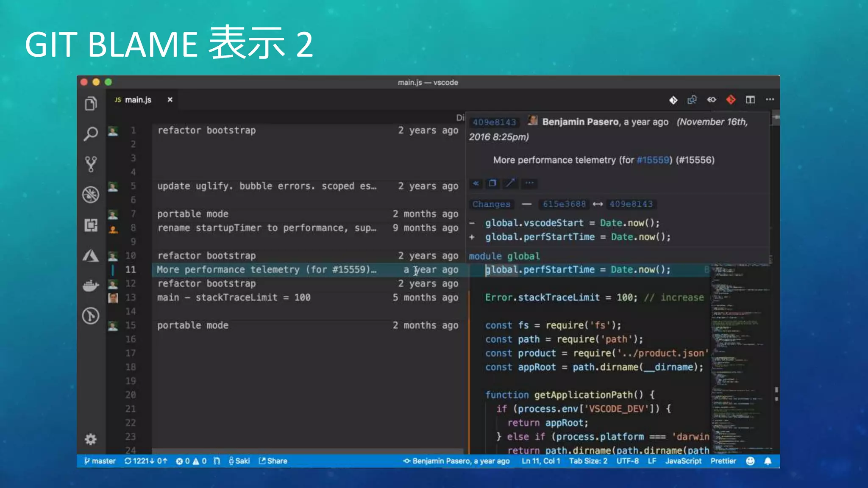Open the Azure view in the activity bar
This screenshot has width=868, height=488.
pyautogui.click(x=91, y=255)
